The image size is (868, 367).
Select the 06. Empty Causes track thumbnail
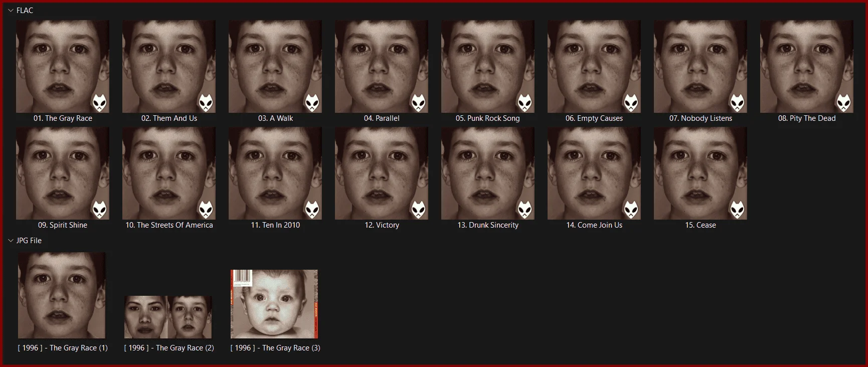pos(594,66)
